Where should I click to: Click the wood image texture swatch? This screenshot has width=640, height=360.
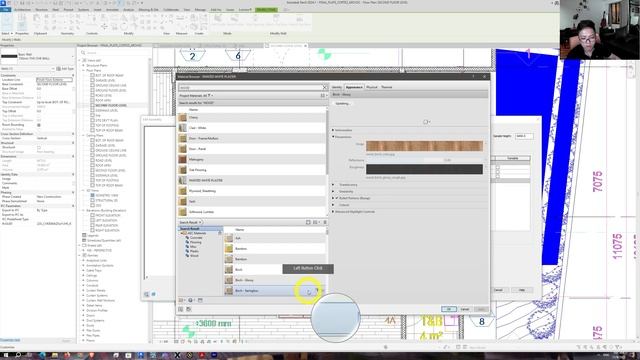click(424, 146)
